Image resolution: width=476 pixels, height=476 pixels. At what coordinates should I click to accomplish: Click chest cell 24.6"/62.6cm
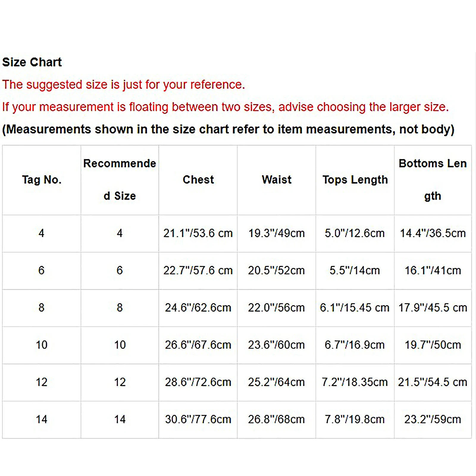tap(198, 308)
